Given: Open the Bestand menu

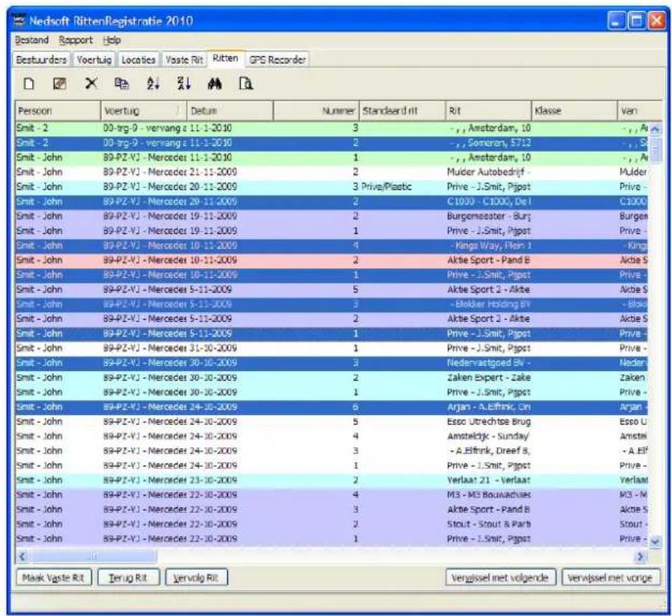Looking at the screenshot, I should (32, 40).
